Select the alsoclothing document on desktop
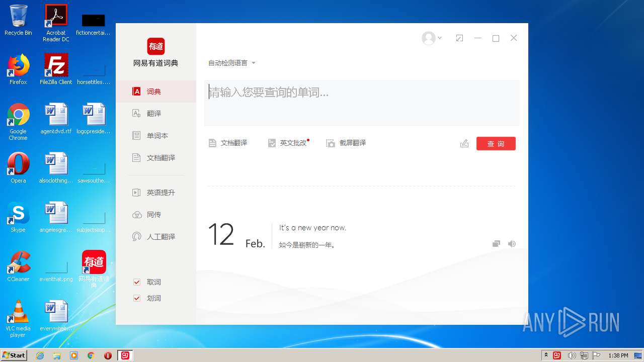 56,168
